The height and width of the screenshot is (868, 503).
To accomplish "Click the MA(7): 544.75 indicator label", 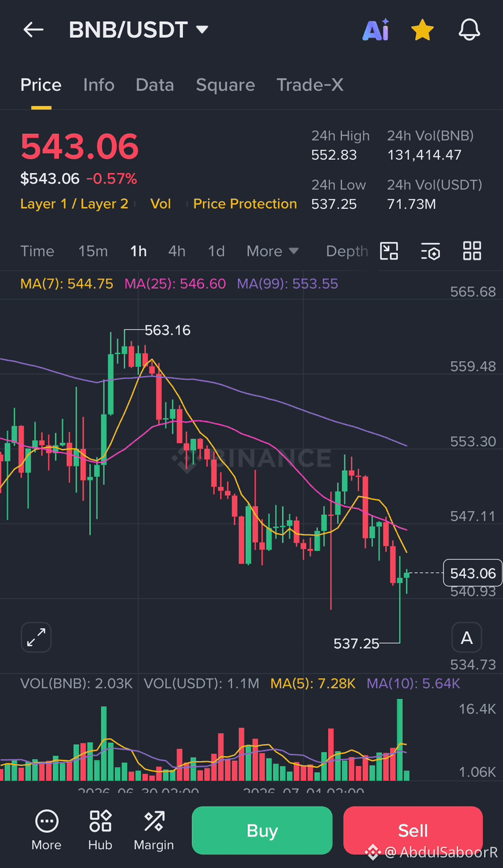I will (67, 284).
